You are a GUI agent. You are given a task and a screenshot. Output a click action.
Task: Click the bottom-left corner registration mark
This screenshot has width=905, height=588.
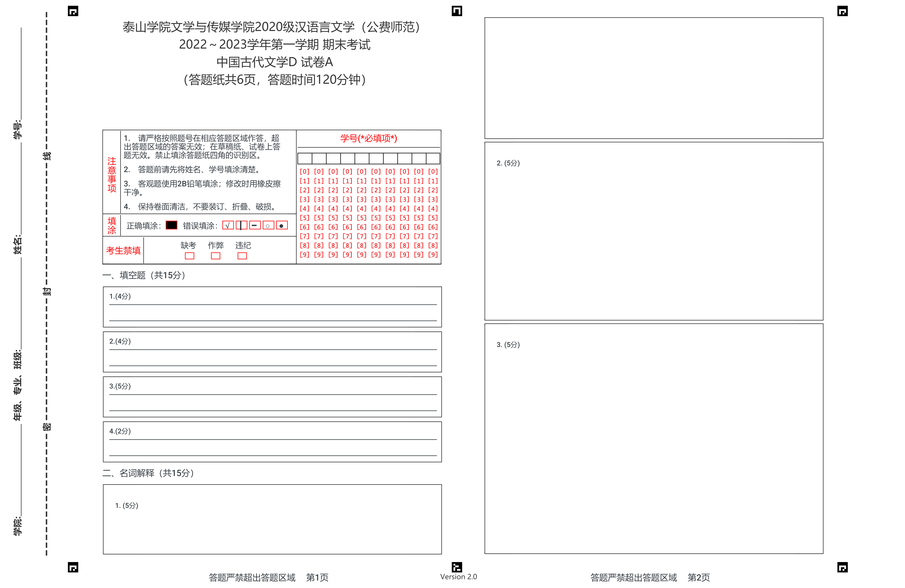pos(73,567)
